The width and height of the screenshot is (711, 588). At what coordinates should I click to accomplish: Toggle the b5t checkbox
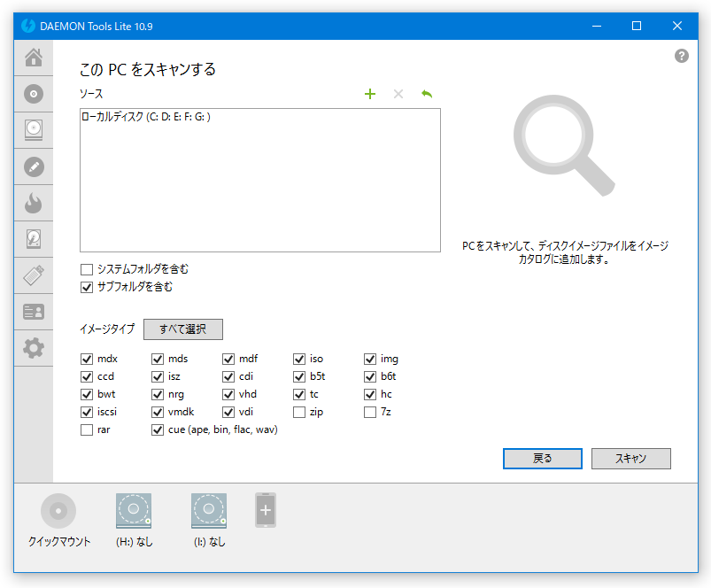click(x=299, y=376)
